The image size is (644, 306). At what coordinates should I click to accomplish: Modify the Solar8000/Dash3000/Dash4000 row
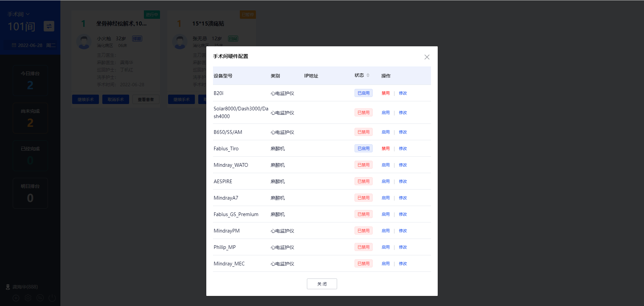(402, 113)
